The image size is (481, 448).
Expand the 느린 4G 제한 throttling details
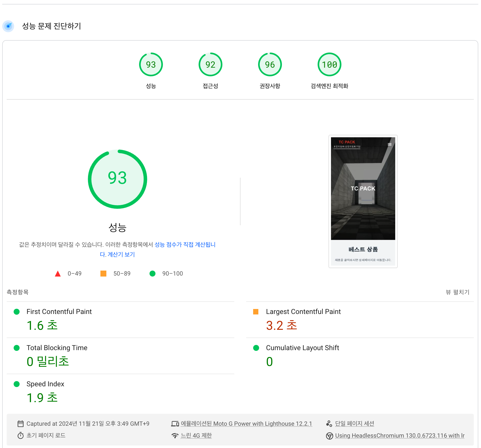tap(196, 435)
